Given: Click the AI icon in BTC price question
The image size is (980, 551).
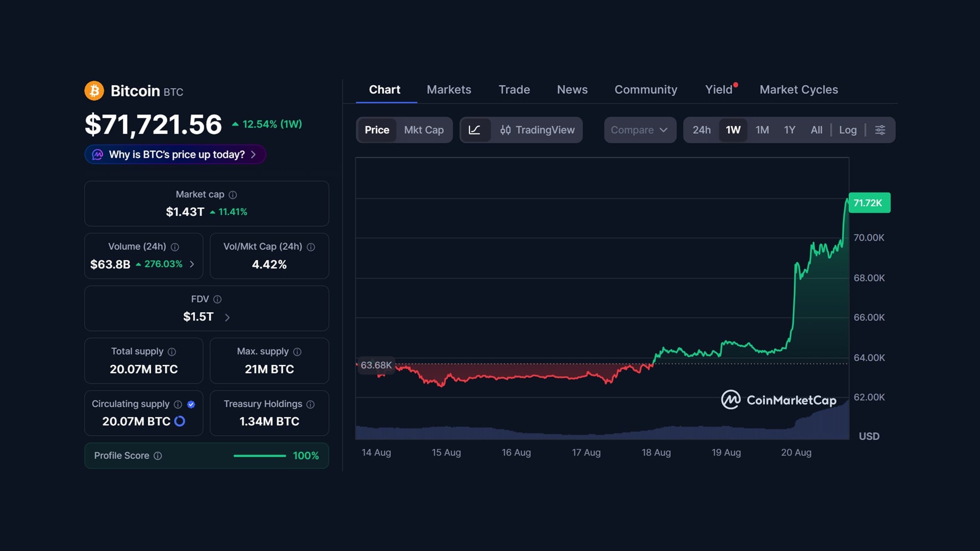Looking at the screenshot, I should tap(97, 155).
